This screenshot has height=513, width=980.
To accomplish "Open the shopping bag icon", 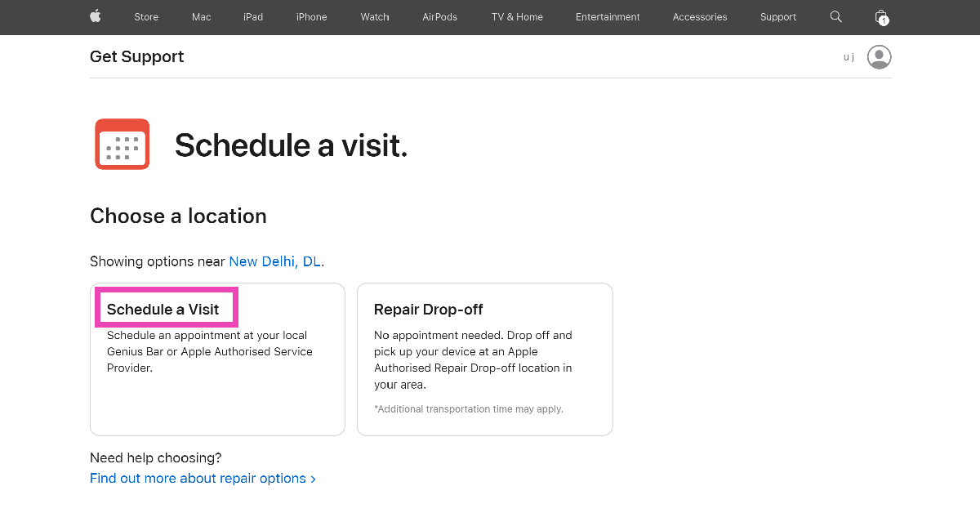I will [x=880, y=16].
